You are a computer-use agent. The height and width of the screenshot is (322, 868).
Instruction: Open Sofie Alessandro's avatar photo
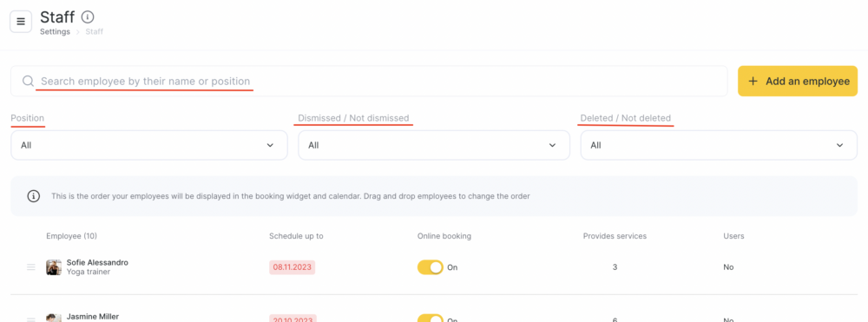[x=54, y=267]
